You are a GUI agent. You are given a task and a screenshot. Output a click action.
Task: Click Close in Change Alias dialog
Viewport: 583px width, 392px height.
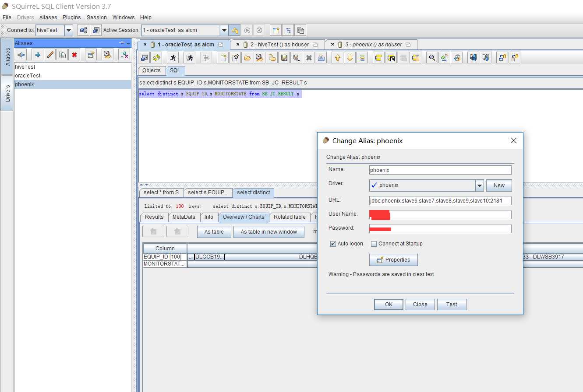420,304
